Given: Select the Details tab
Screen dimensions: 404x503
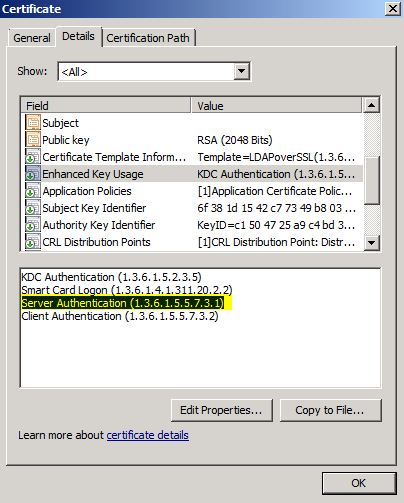Looking at the screenshot, I should click(x=78, y=36).
